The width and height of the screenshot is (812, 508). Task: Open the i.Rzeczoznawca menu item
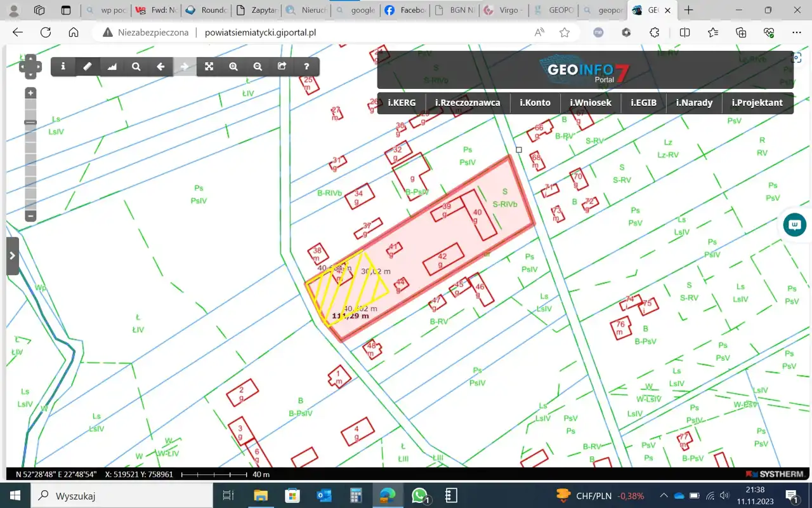[x=468, y=103]
